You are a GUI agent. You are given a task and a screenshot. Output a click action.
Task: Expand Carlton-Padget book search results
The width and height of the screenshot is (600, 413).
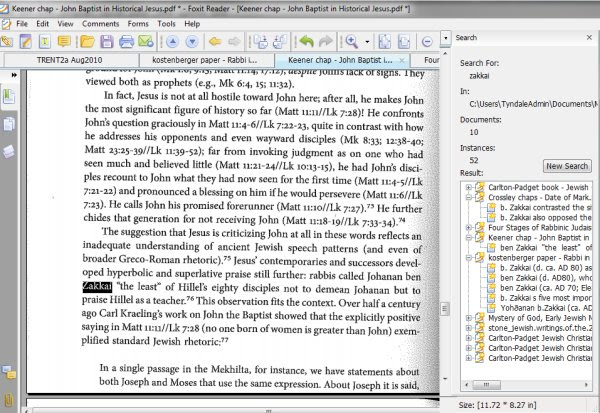coord(469,187)
